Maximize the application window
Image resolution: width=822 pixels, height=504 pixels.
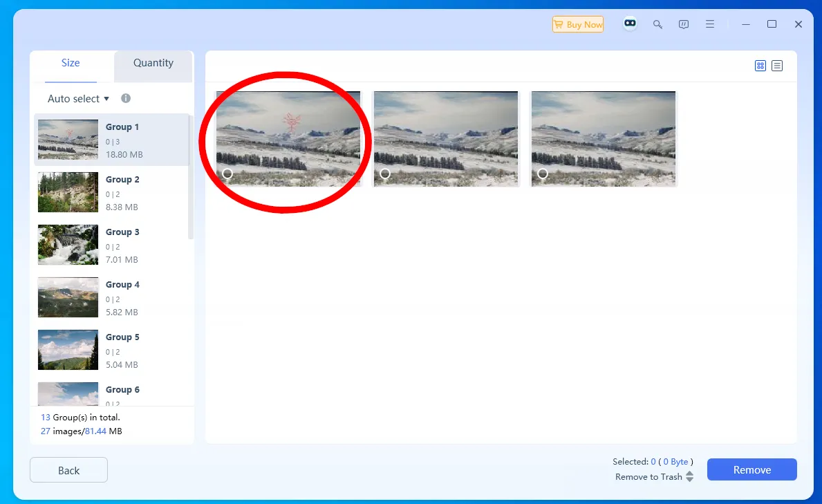click(x=772, y=24)
